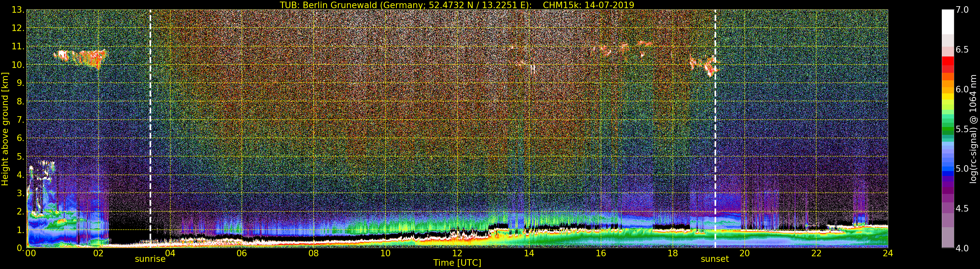Screen dimensions: 980x269
Task: Click the CHM15k: 14-07-2019 date in the title
Action: (x=588, y=5)
